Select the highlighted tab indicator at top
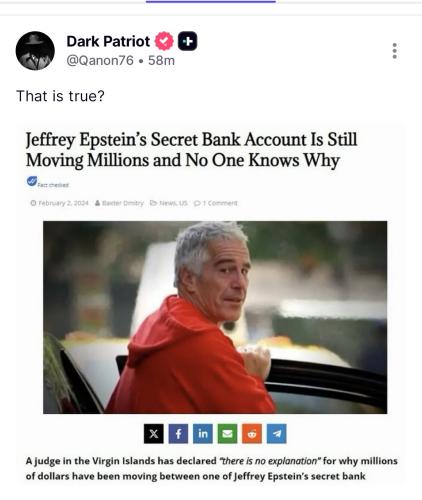Screen dimensions: 422x500 pos(211,1)
